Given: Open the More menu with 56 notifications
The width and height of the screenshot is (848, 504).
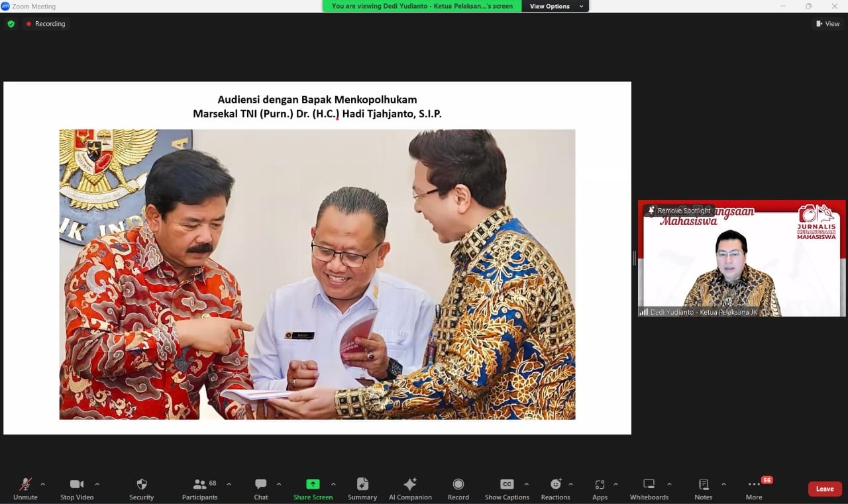Looking at the screenshot, I should click(753, 488).
